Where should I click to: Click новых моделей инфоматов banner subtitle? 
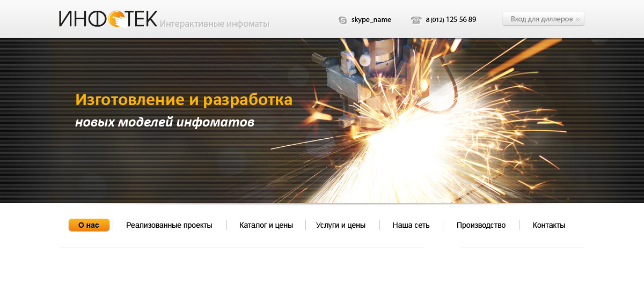[x=164, y=122]
